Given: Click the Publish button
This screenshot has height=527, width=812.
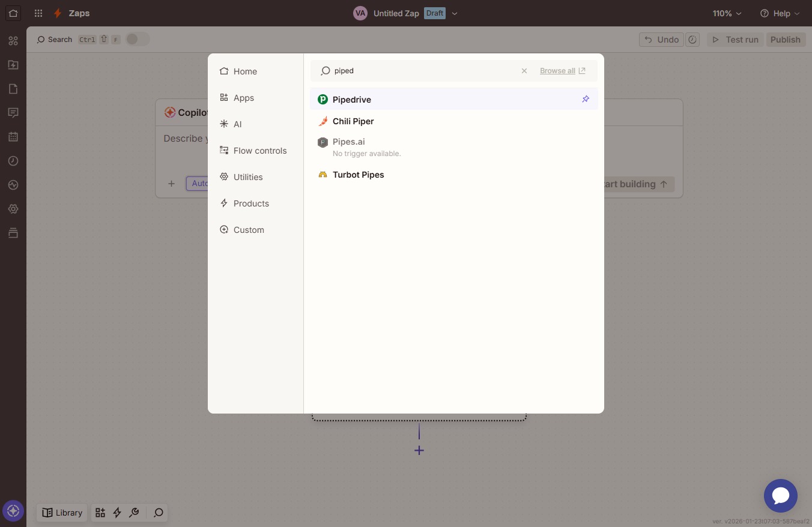Looking at the screenshot, I should pyautogui.click(x=786, y=40).
